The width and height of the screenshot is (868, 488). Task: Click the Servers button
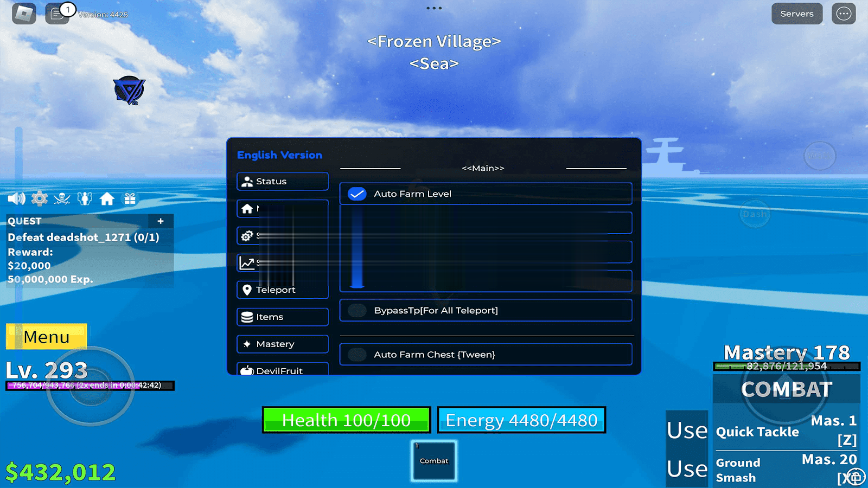(x=796, y=14)
